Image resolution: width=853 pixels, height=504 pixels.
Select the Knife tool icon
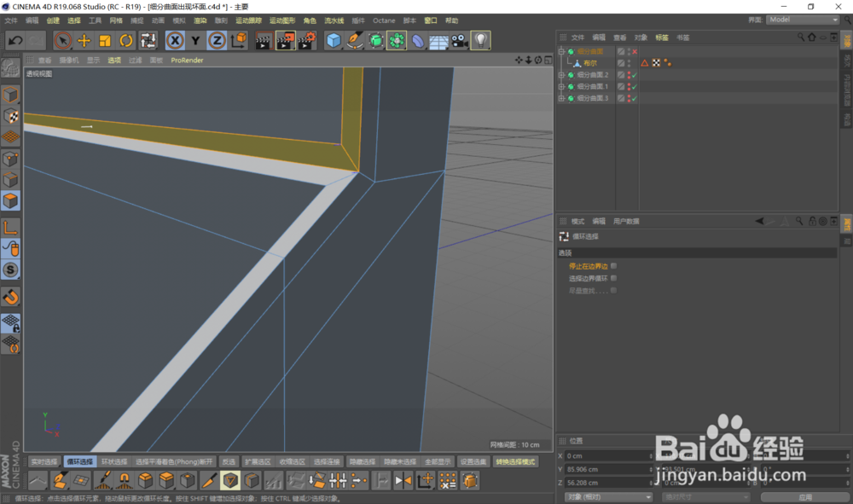tap(208, 481)
